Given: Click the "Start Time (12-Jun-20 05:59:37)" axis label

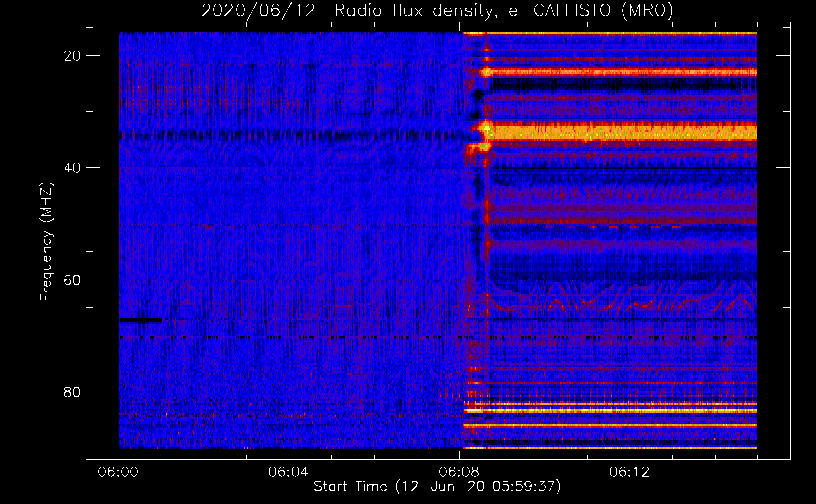Looking at the screenshot, I should [437, 487].
